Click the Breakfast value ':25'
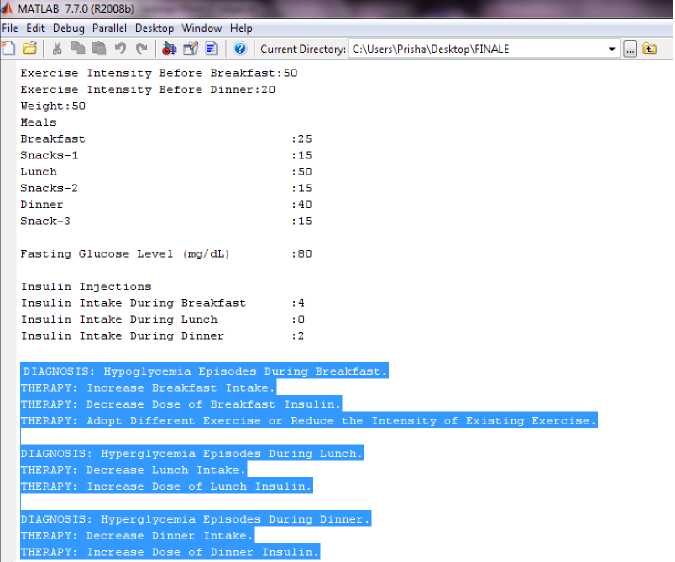675x562 pixels. pyautogui.click(x=302, y=139)
